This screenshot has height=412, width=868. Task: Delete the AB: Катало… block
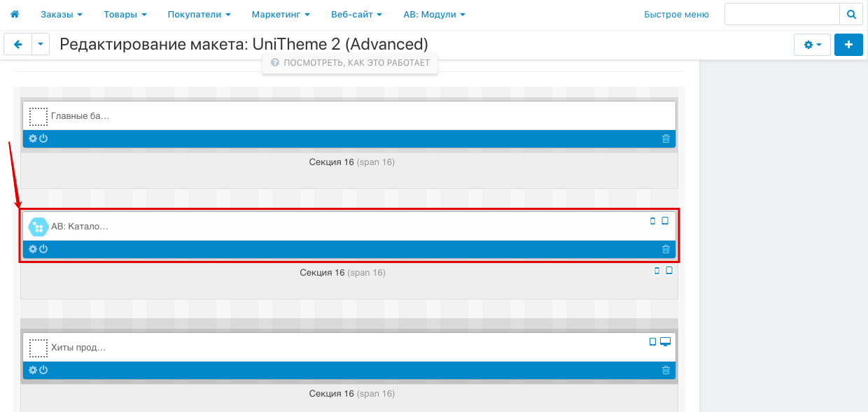click(x=666, y=249)
